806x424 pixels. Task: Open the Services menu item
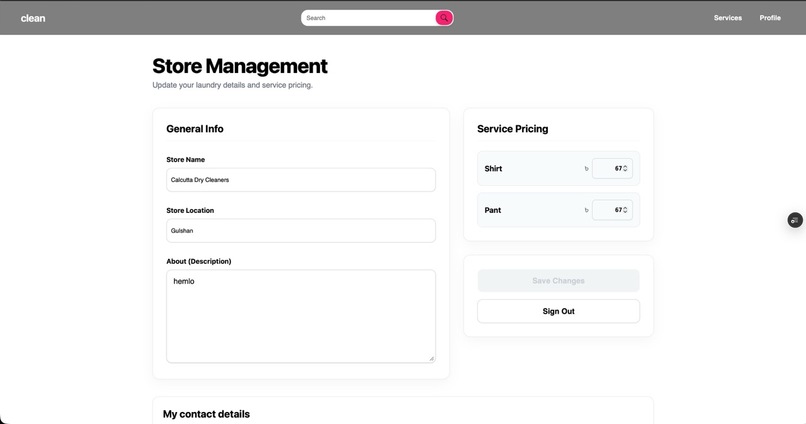click(727, 18)
